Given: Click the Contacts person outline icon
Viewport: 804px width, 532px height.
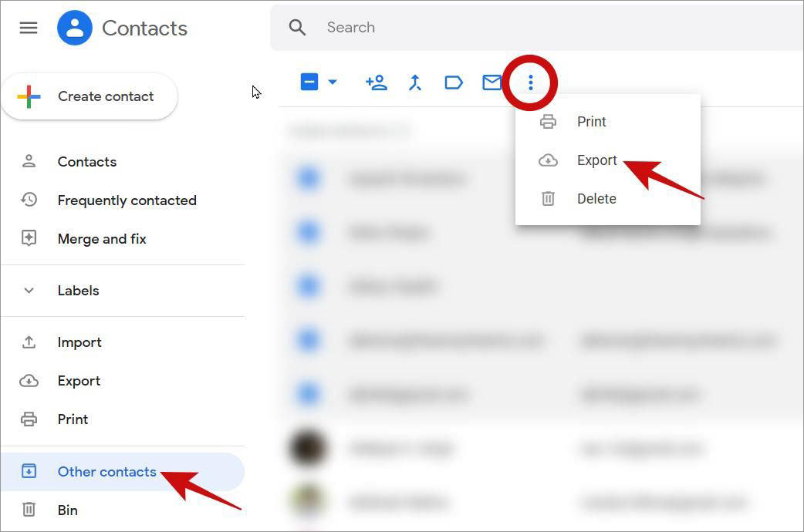Looking at the screenshot, I should pyautogui.click(x=29, y=161).
